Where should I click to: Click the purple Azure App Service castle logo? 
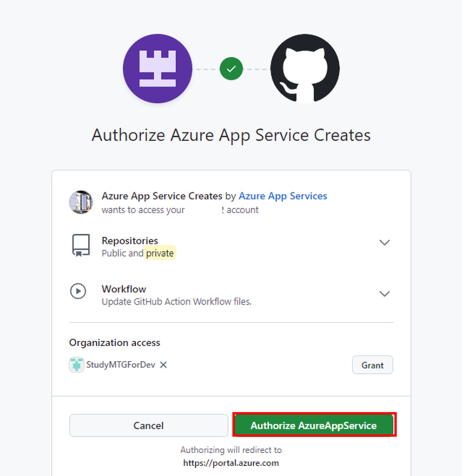point(157,69)
